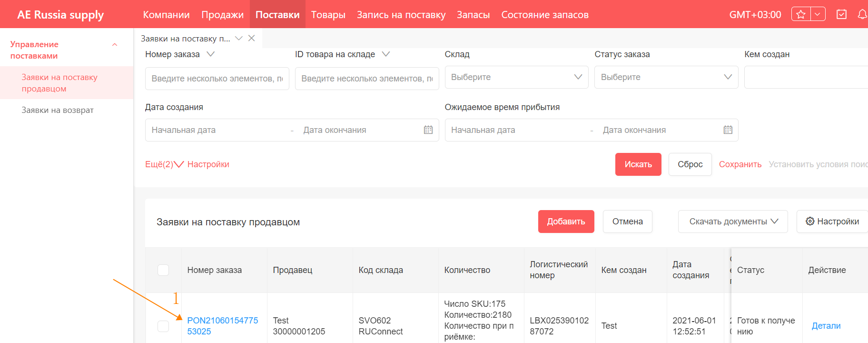Viewport: 868px width, 343px height.
Task: Click the 'Сброс' reset button
Action: [x=690, y=164]
